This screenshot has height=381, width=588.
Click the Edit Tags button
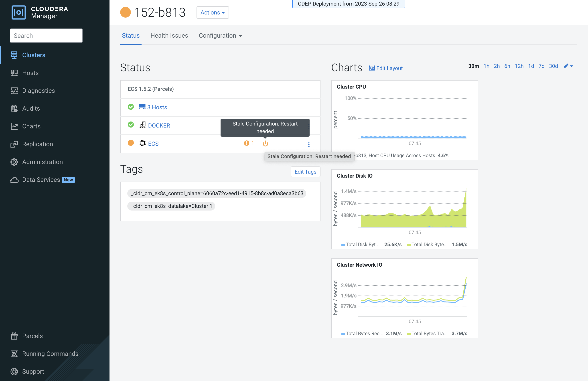point(305,172)
